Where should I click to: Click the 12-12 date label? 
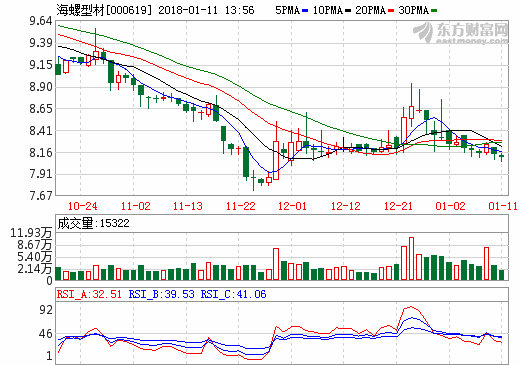click(x=346, y=206)
